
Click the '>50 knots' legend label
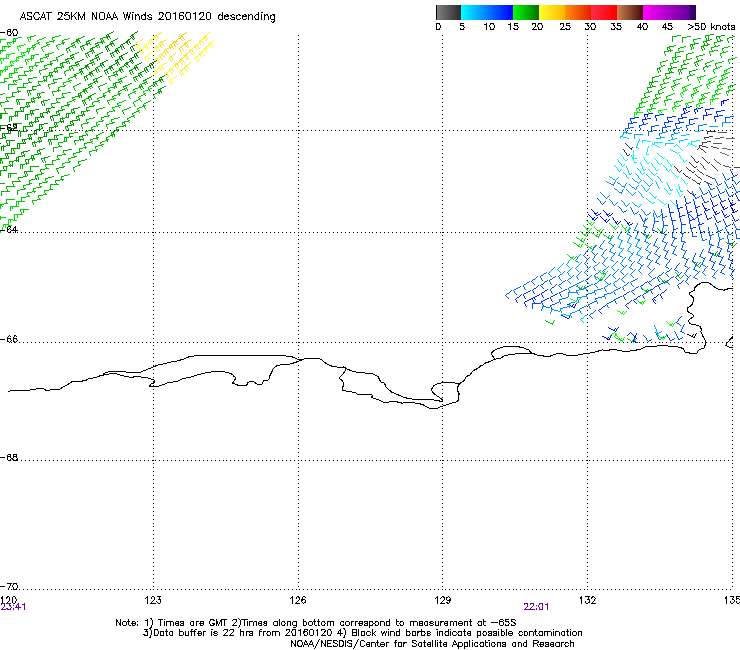pyautogui.click(x=711, y=27)
